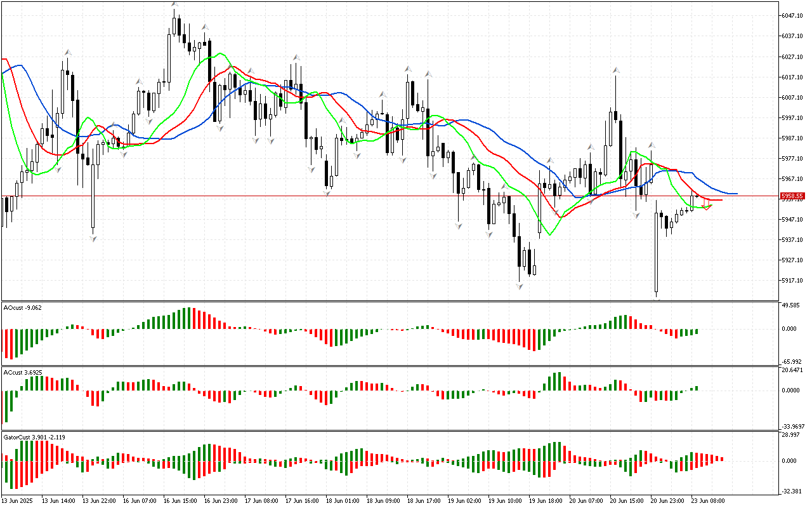812x508 pixels.
Task: Select the up fractal above the 16 Jun peak
Action: point(174,5)
